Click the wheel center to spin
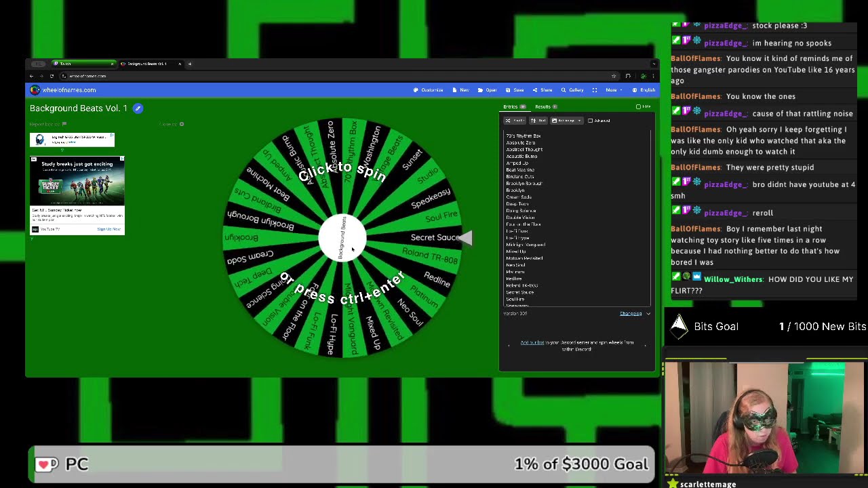Image resolution: width=868 pixels, height=488 pixels. pos(342,238)
